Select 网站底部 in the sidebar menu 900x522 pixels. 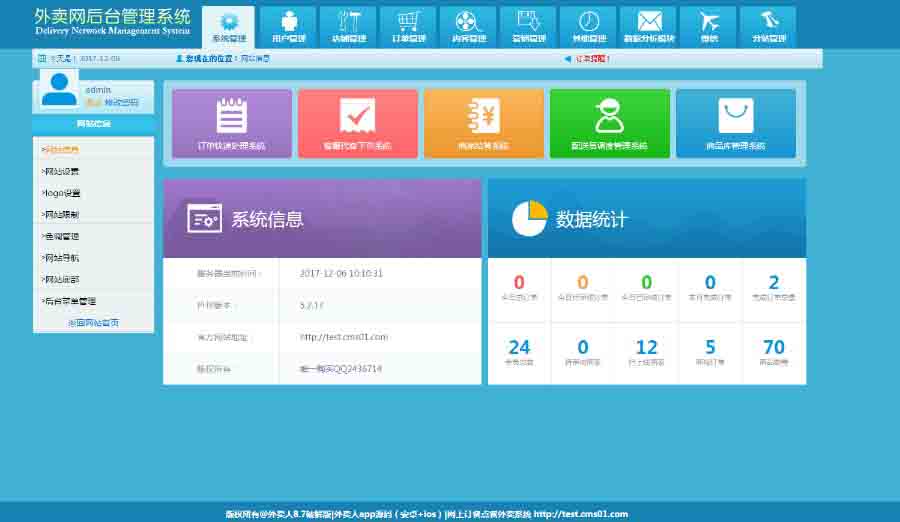(61, 279)
